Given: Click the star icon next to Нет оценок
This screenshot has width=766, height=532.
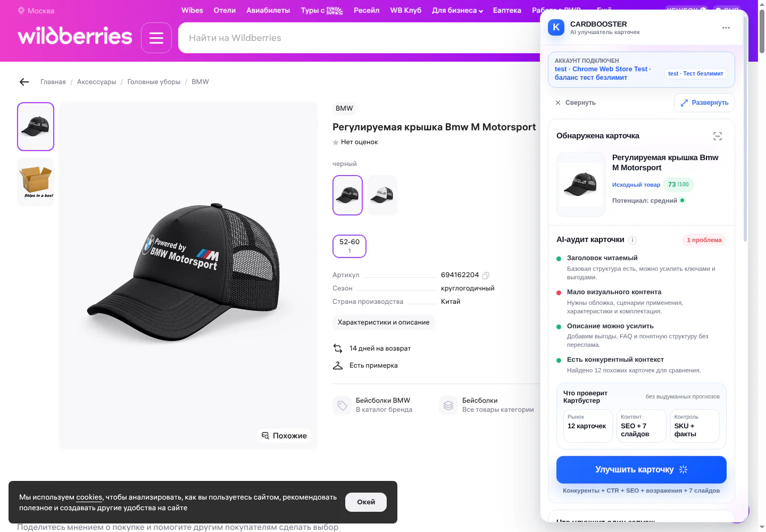Looking at the screenshot, I should coord(336,143).
